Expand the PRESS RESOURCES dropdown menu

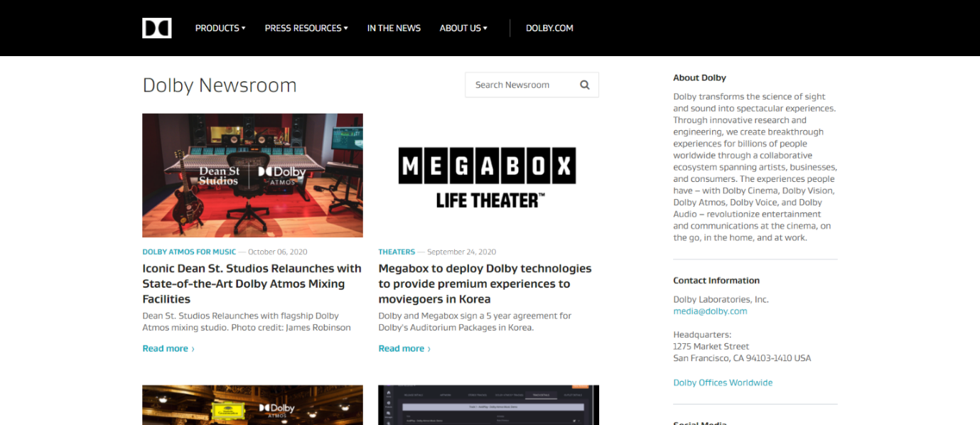click(x=306, y=28)
